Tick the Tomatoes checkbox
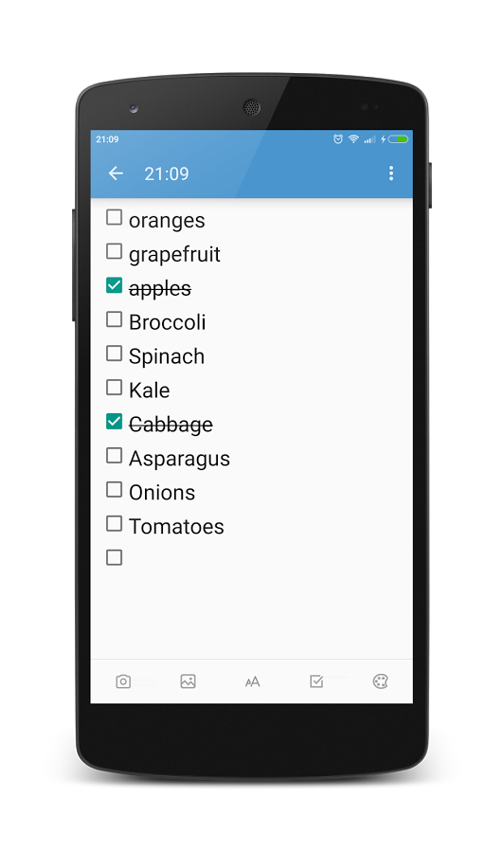The width and height of the screenshot is (504, 853). point(115,523)
